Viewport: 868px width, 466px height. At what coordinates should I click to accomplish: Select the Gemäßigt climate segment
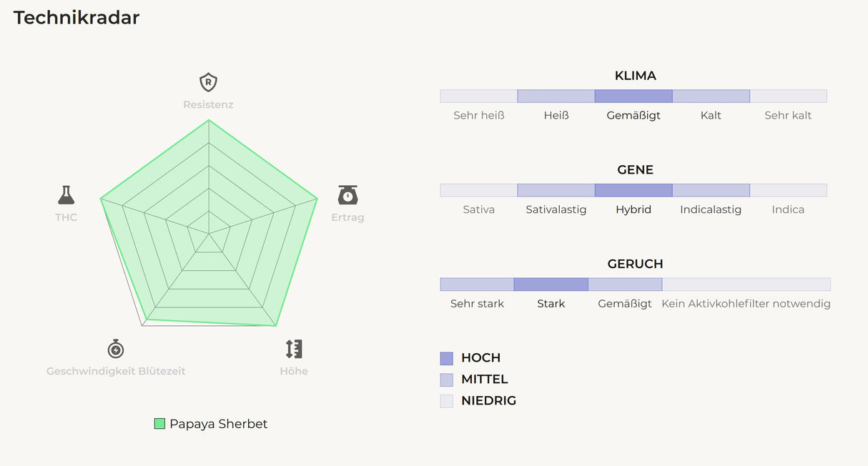pyautogui.click(x=633, y=96)
